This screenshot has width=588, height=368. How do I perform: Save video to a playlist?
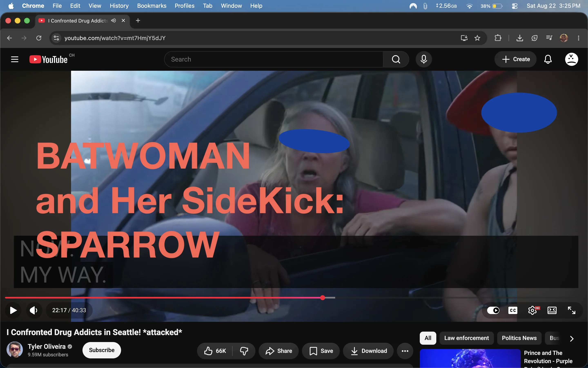[x=321, y=351]
